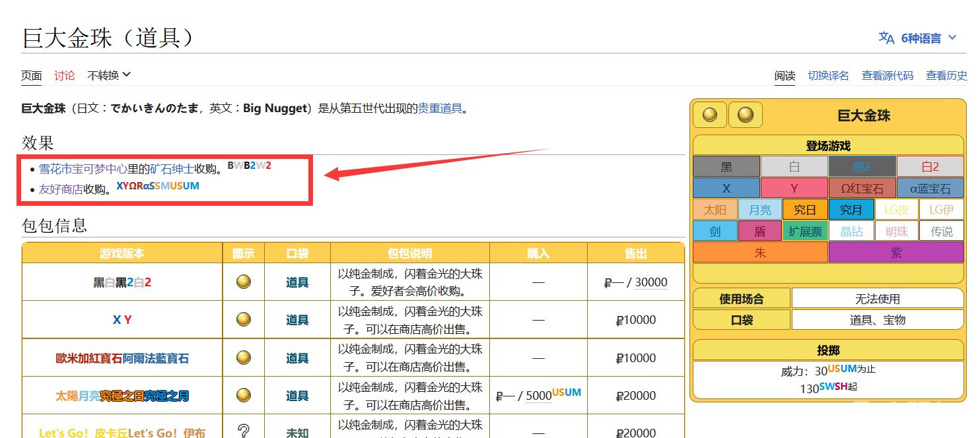Viewport: 980px width, 438px height.
Task: Switch to the 页面 tab
Action: point(32,75)
